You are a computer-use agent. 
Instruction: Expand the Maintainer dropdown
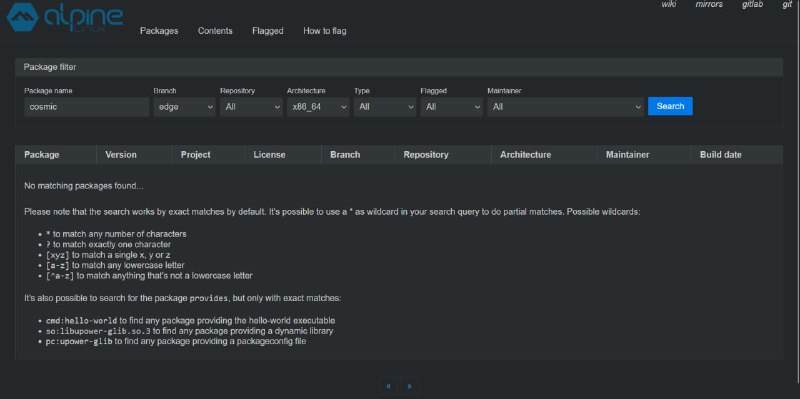pos(565,107)
